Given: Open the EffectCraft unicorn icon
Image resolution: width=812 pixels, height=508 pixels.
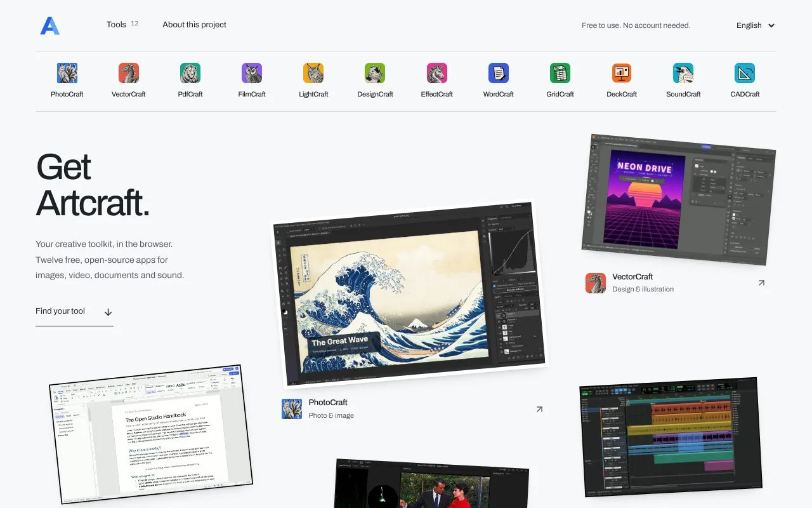Looking at the screenshot, I should tap(437, 73).
